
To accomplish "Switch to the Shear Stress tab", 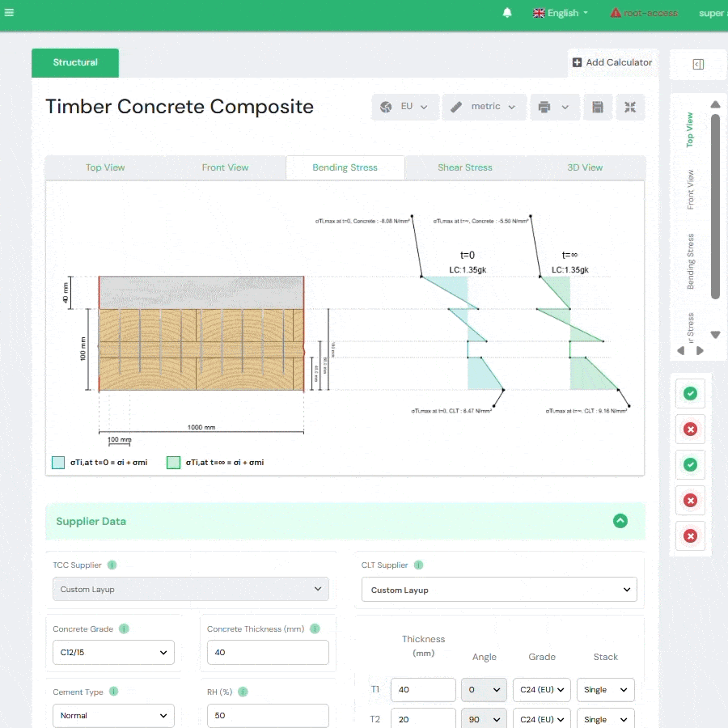I will pyautogui.click(x=464, y=167).
